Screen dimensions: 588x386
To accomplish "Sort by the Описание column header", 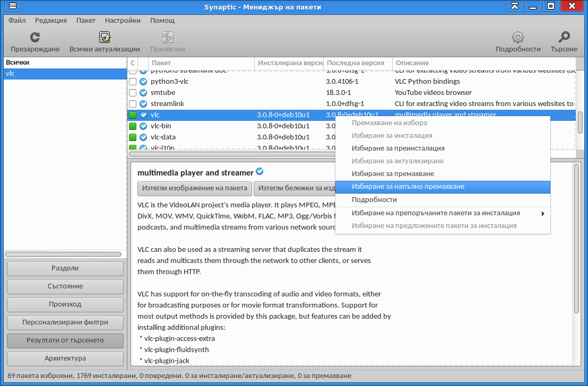I will [x=484, y=63].
